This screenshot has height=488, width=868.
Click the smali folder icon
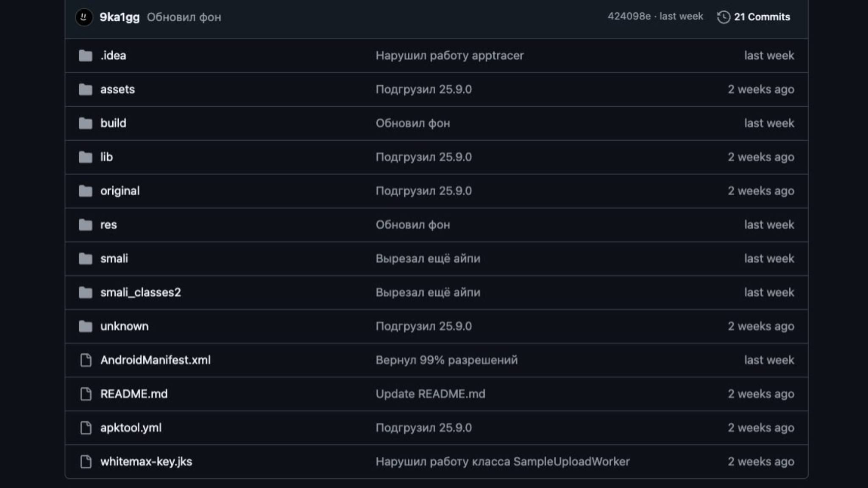(86, 259)
